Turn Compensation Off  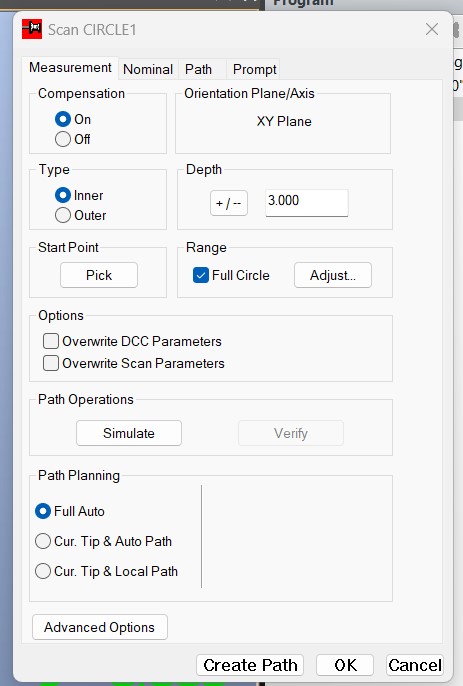(x=63, y=139)
